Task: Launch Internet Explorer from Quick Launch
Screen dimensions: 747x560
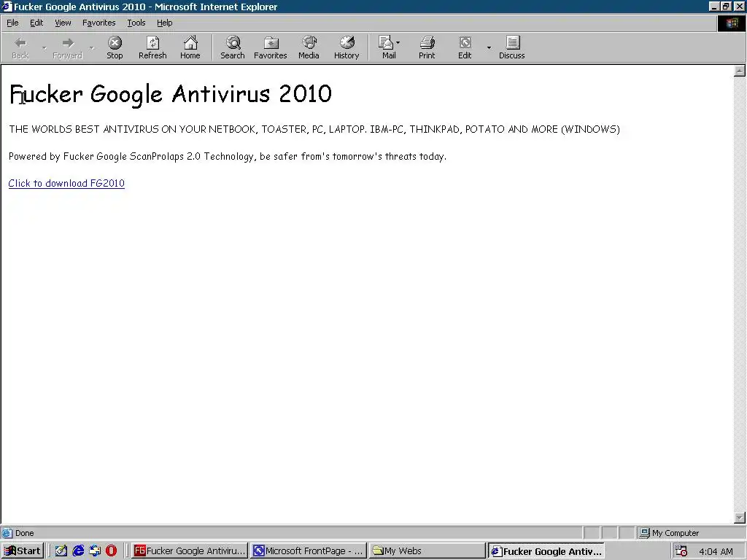Action: pos(77,551)
